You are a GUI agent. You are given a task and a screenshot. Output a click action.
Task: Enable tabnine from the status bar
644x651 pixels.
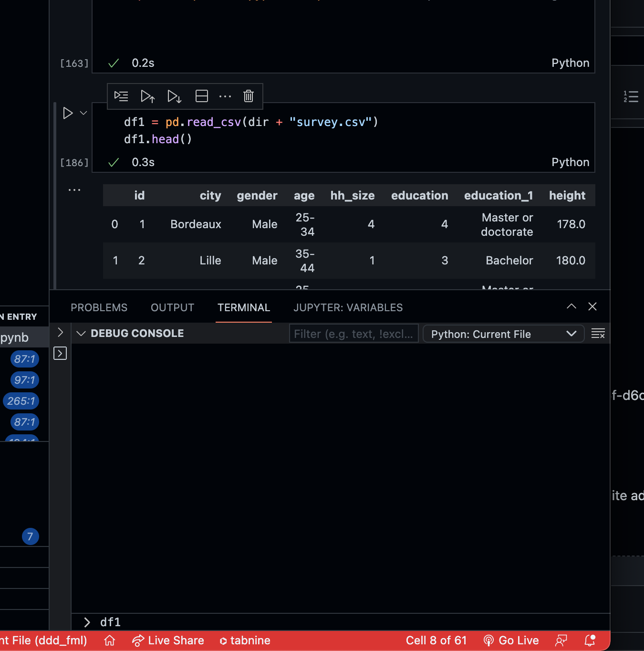(x=245, y=640)
